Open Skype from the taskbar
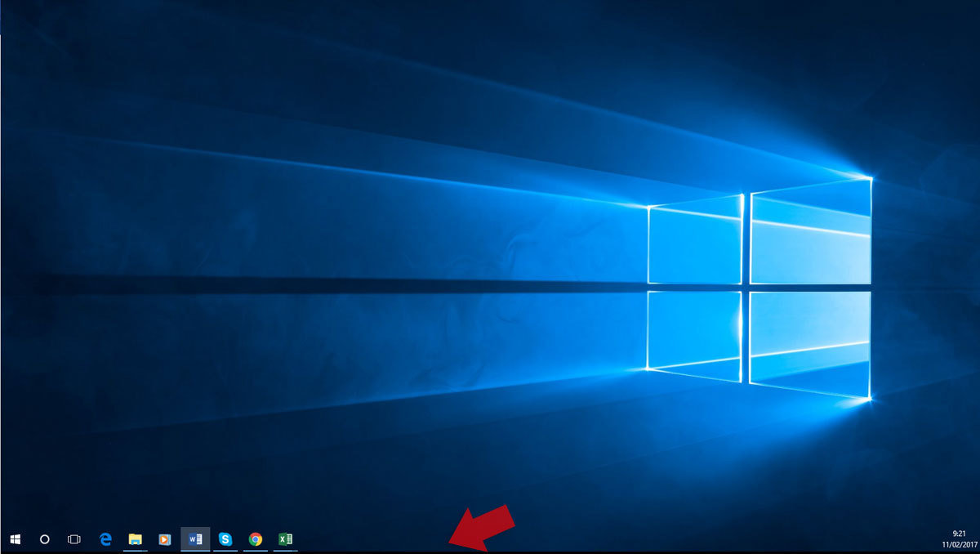Viewport: 980px width, 554px height. [225, 539]
